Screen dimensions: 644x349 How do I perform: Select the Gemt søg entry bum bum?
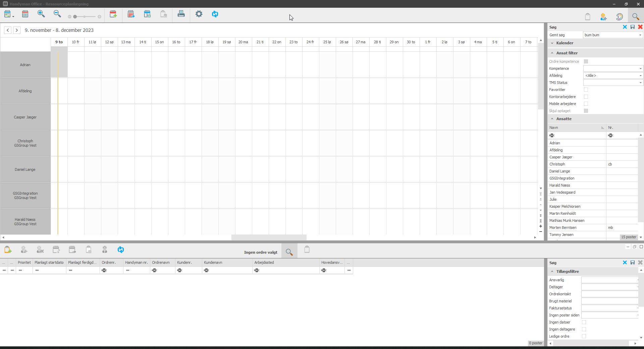[610, 35]
